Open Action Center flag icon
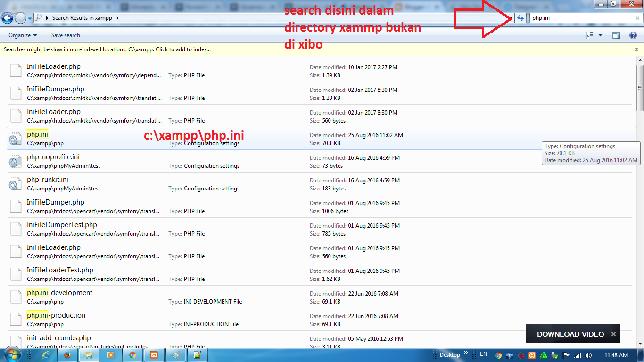 click(x=566, y=355)
